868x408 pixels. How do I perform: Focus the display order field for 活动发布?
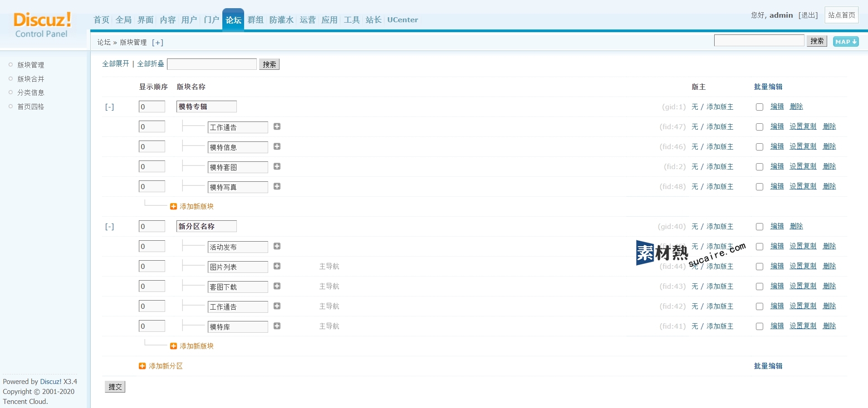click(152, 246)
